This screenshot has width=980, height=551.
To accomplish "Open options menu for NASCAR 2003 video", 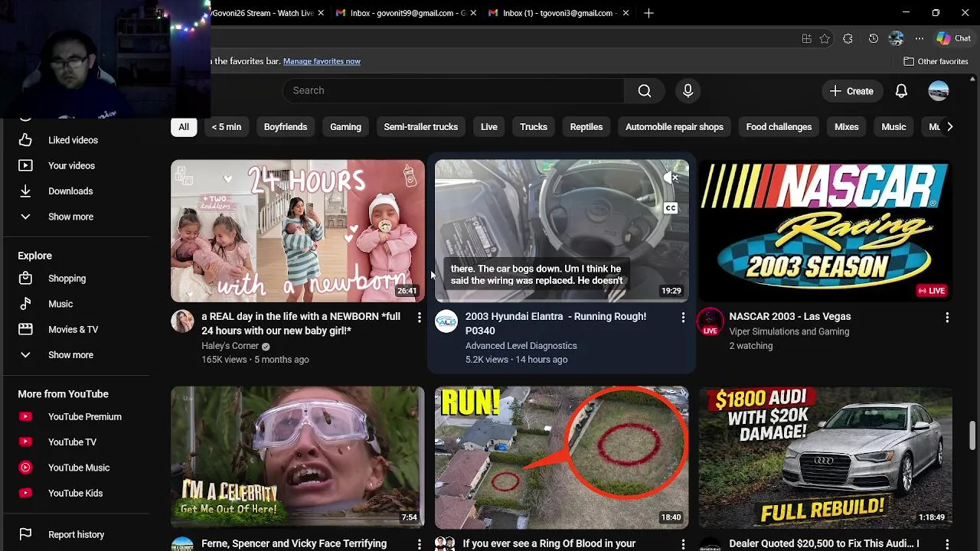I will [947, 317].
